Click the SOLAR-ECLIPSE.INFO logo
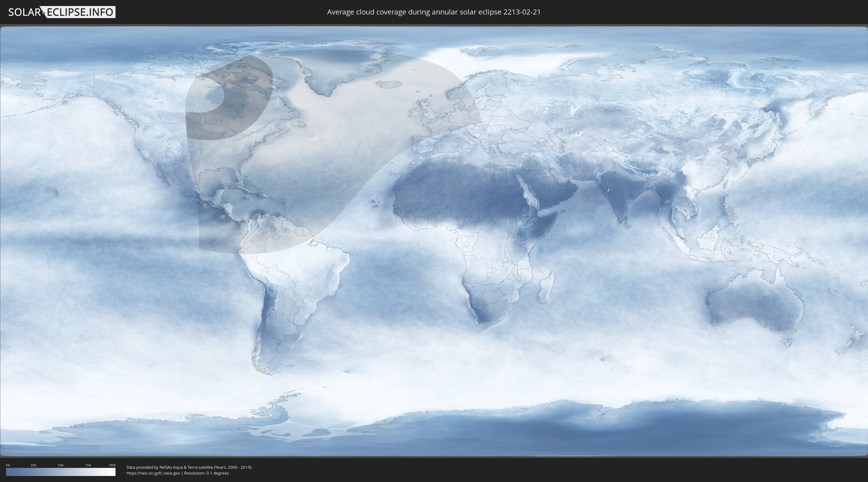Viewport: 868px width, 482px height. (62, 12)
